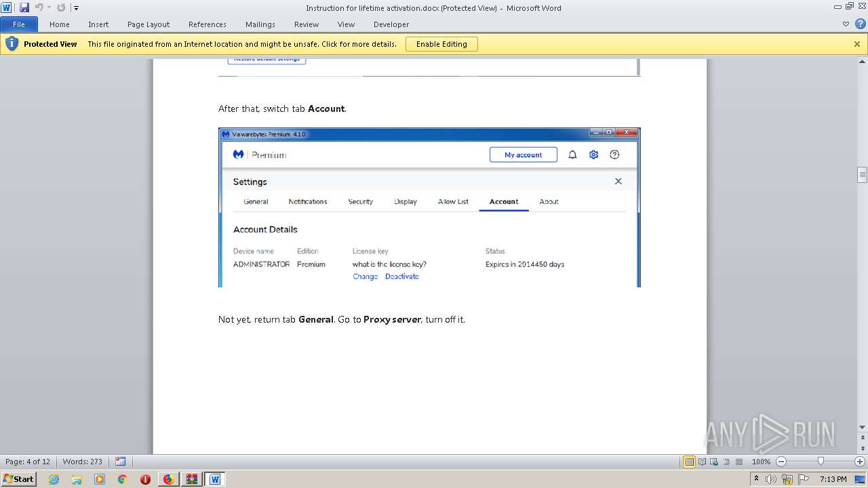Screen dimensions: 868x488
Task: Click the macro recording icon in status bar
Action: pyautogui.click(x=120, y=462)
